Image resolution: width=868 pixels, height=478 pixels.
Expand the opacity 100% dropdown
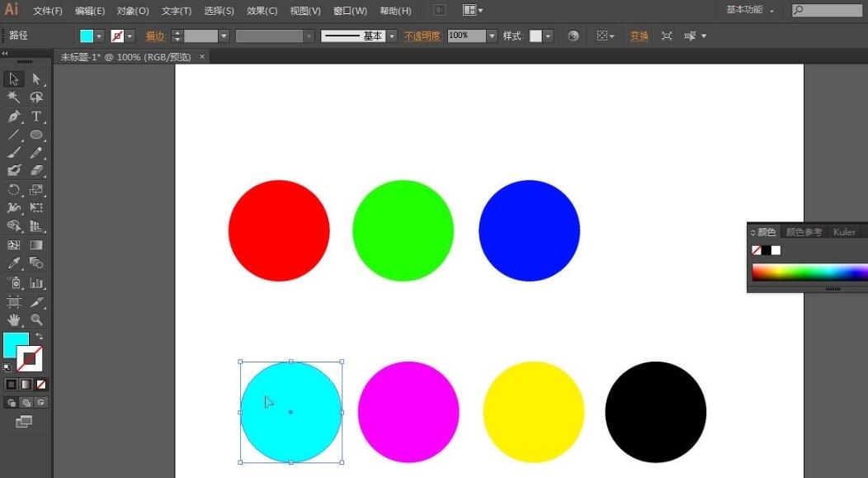(492, 36)
